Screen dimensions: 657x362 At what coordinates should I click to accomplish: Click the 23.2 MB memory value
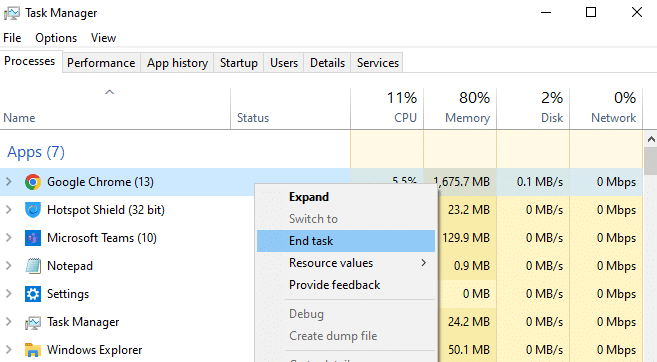pos(469,210)
